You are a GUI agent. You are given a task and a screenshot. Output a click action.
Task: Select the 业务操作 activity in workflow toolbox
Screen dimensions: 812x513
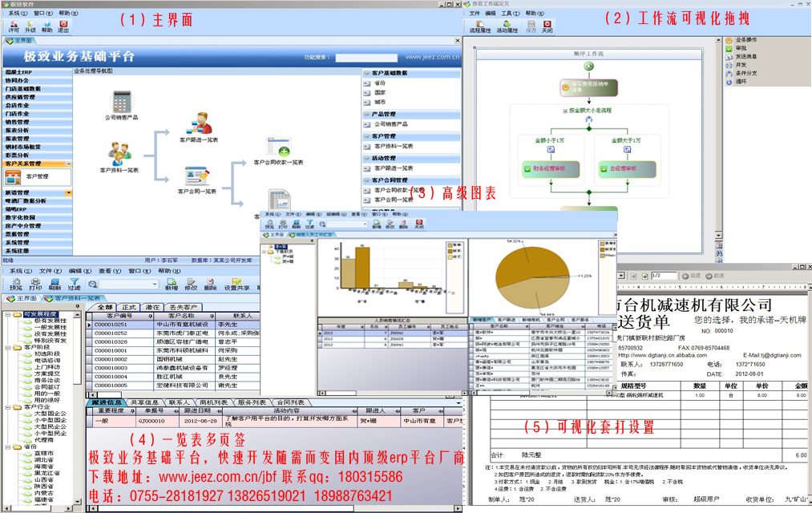pyautogui.click(x=741, y=40)
